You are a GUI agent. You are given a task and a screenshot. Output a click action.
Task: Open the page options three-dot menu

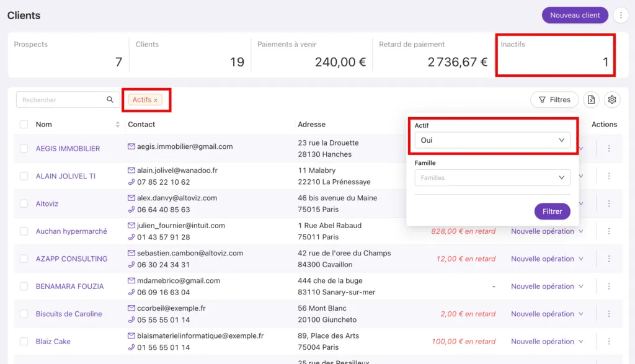click(x=621, y=15)
